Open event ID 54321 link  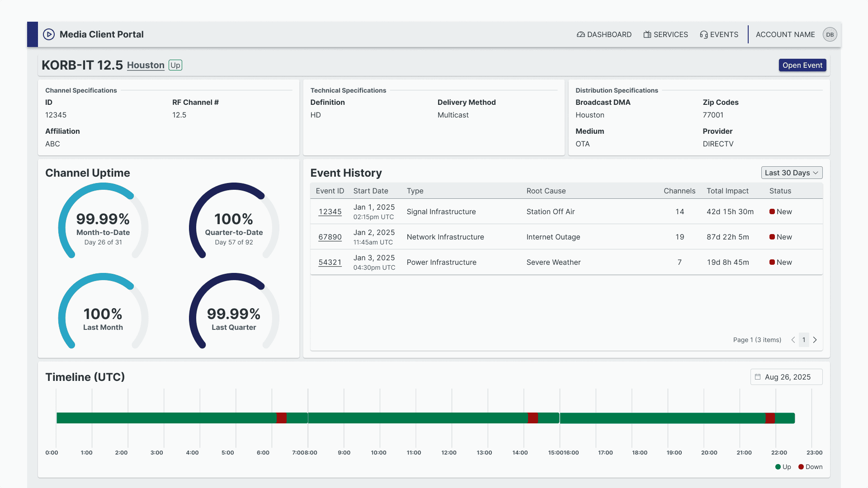click(330, 262)
